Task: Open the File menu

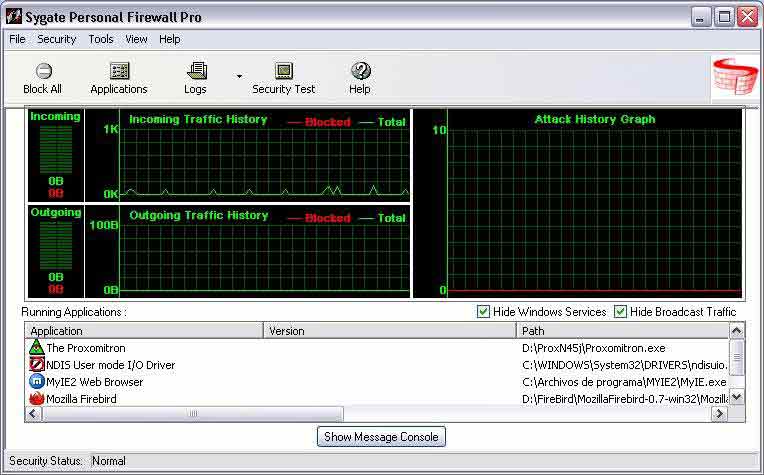Action: pos(17,39)
